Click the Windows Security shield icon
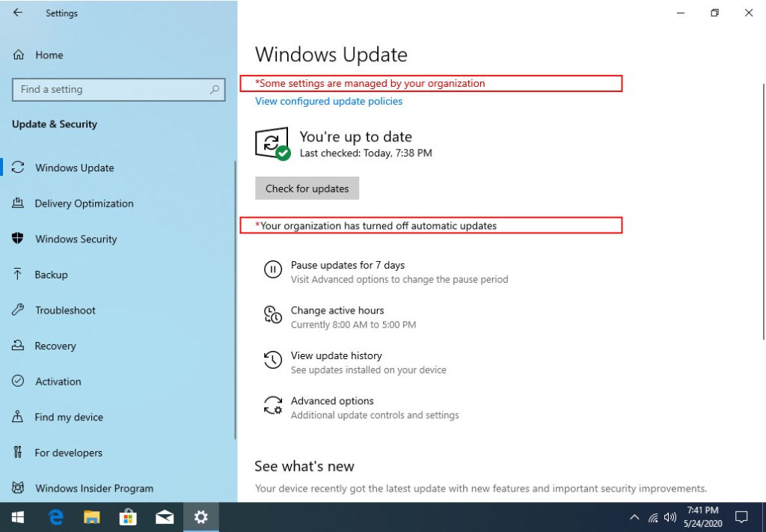 coord(18,239)
